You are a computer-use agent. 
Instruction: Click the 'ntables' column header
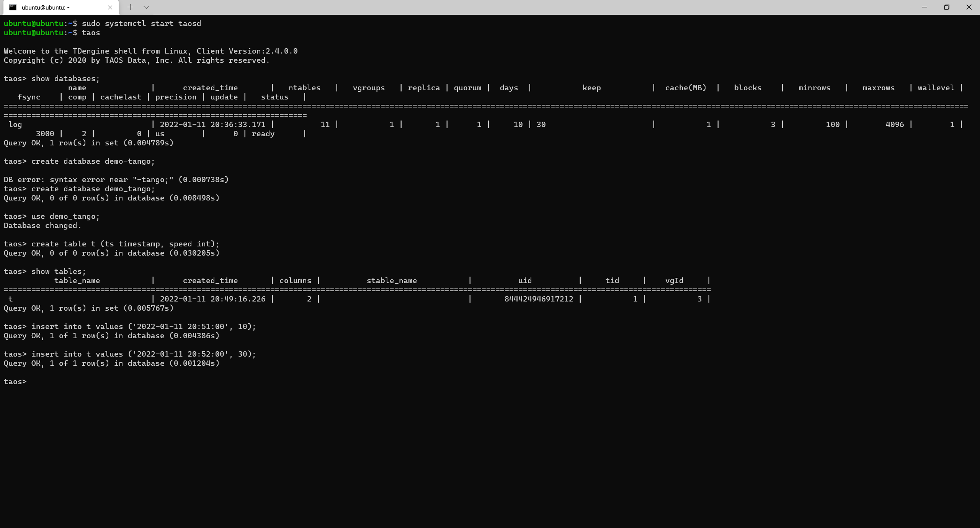tap(304, 88)
